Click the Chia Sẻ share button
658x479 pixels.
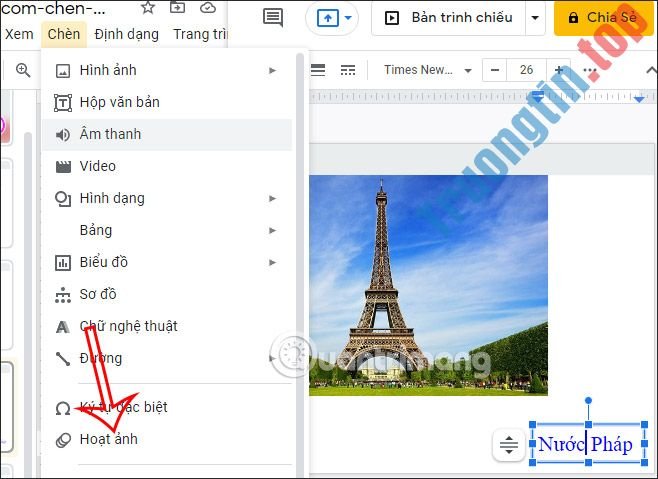pyautogui.click(x=604, y=18)
